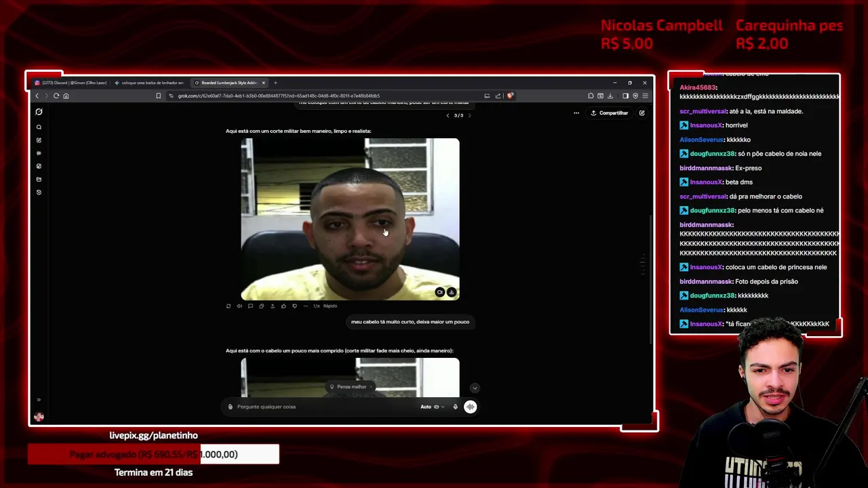Open browser extensions puzzle icon
Image resolution: width=868 pixels, height=488 pixels.
pyautogui.click(x=591, y=96)
